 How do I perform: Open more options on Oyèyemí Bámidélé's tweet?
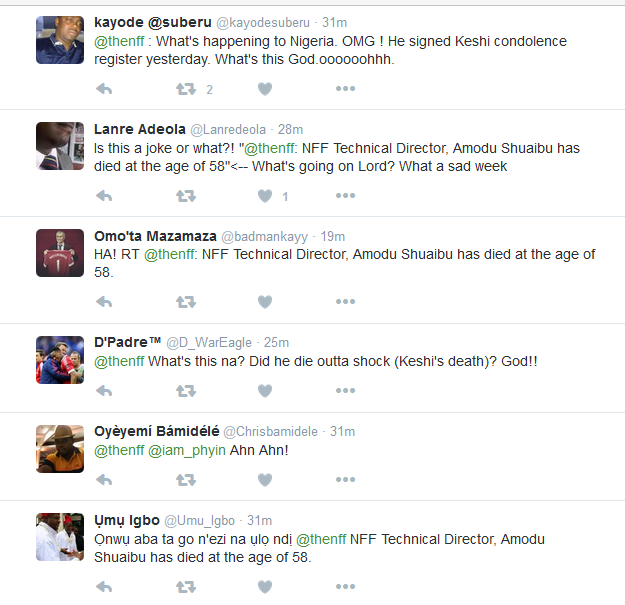[345, 480]
